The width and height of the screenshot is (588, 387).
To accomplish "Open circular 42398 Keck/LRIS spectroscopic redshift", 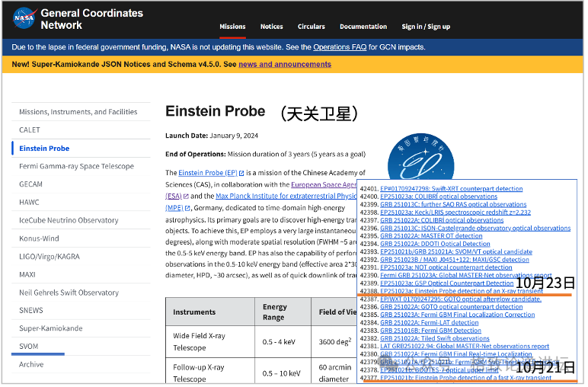I will 457,213.
